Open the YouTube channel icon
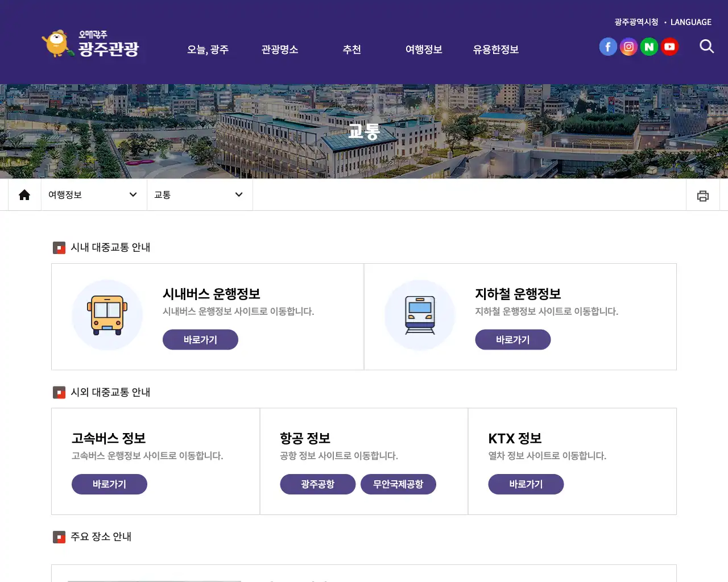This screenshot has height=582, width=728. coord(669,47)
